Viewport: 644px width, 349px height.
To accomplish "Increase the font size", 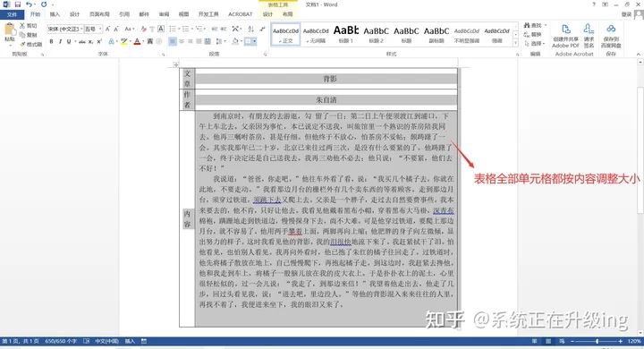I will click(107, 29).
